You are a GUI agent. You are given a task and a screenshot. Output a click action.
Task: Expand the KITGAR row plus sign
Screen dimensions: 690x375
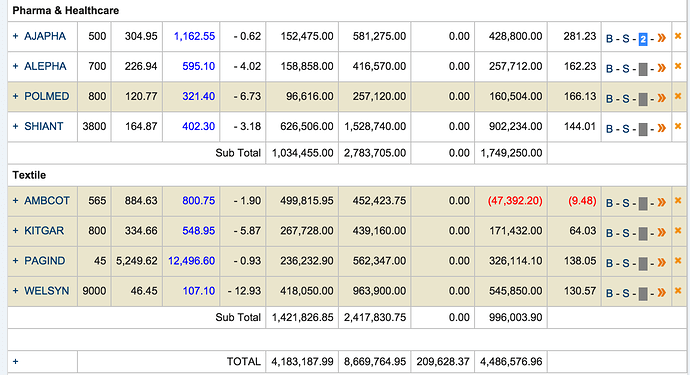15,231
